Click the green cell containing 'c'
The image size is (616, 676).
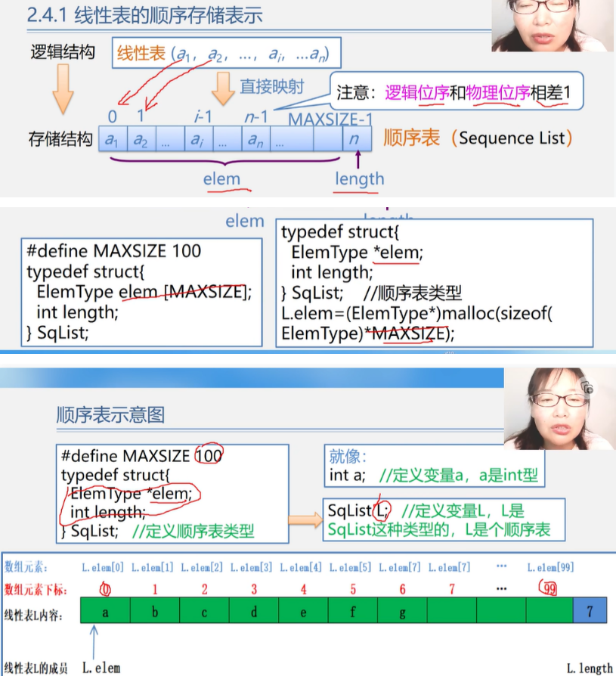(x=204, y=610)
